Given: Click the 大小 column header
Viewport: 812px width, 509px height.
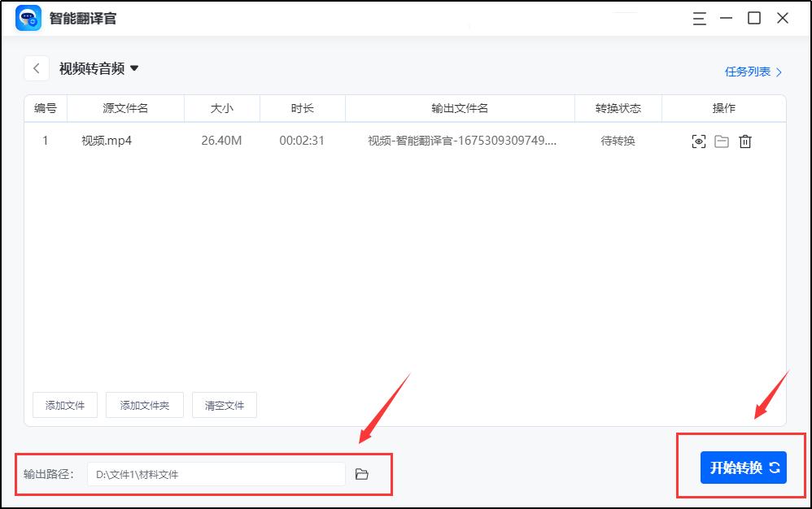Looking at the screenshot, I should tap(221, 108).
